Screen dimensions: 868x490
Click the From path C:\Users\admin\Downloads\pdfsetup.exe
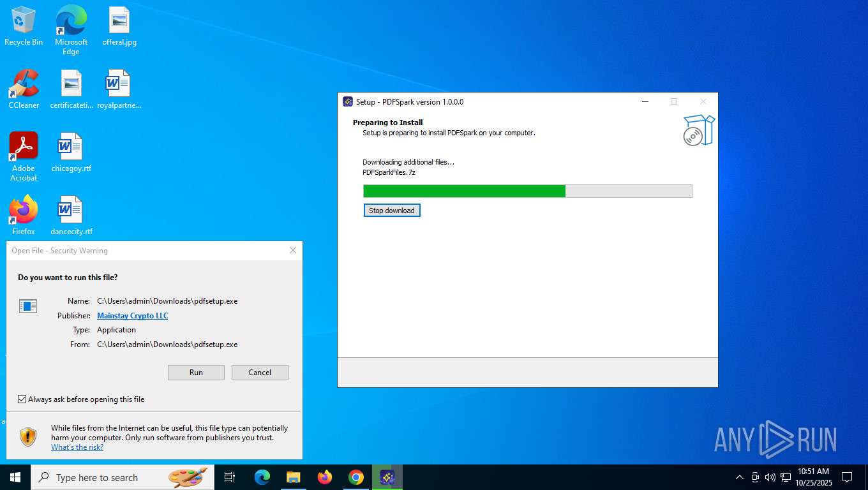[167, 345]
